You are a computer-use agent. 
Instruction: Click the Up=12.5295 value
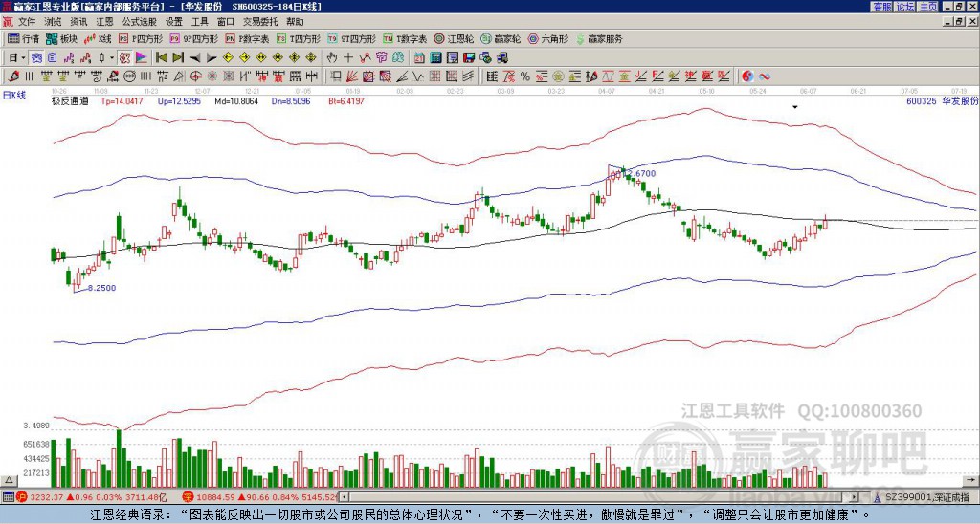pyautogui.click(x=179, y=100)
